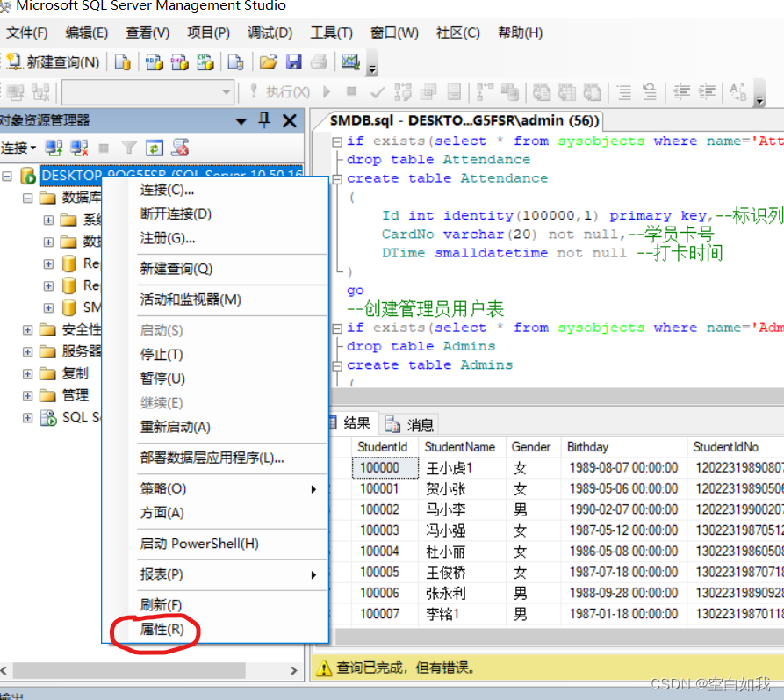This screenshot has width=784, height=700.
Task: Click the StudentId cell 100000
Action: click(x=385, y=468)
